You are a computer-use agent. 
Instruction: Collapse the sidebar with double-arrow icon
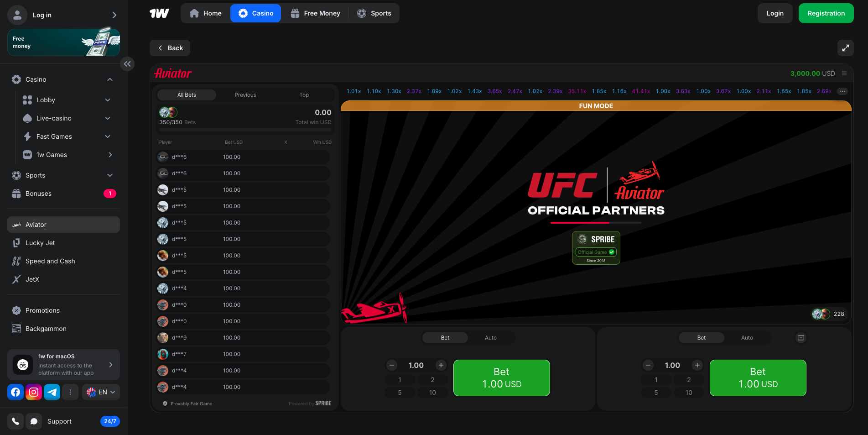pyautogui.click(x=127, y=64)
